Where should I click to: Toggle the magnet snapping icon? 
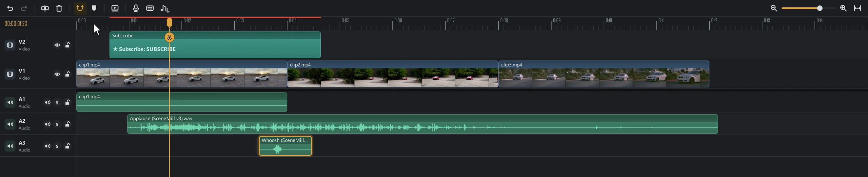(x=80, y=8)
